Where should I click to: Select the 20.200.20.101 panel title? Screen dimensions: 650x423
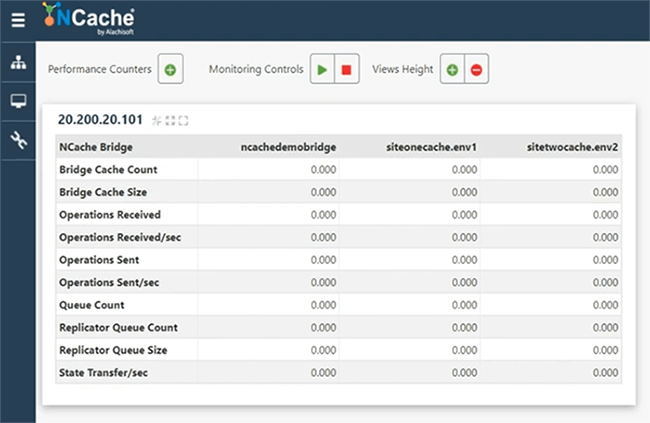(100, 119)
